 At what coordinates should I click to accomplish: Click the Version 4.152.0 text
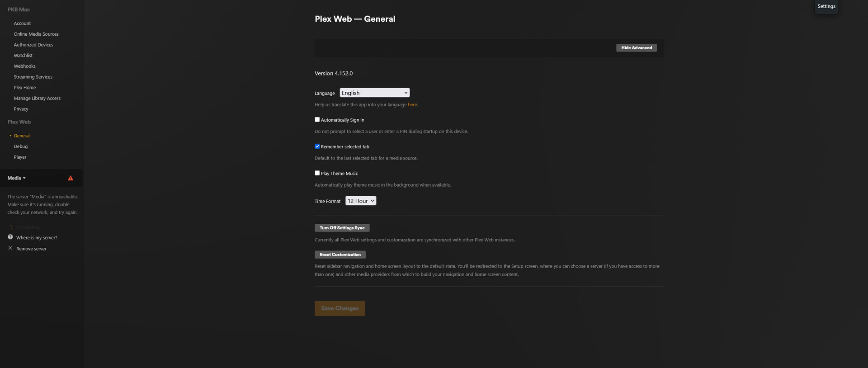click(334, 73)
